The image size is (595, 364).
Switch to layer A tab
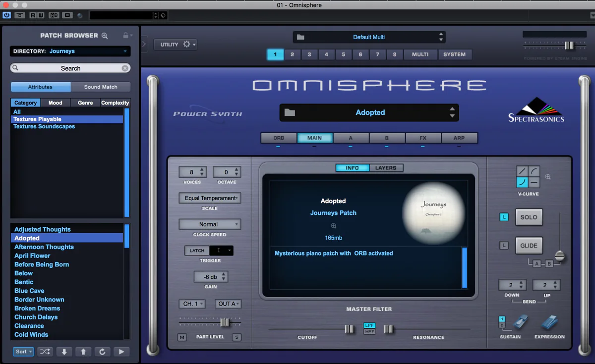tap(351, 138)
